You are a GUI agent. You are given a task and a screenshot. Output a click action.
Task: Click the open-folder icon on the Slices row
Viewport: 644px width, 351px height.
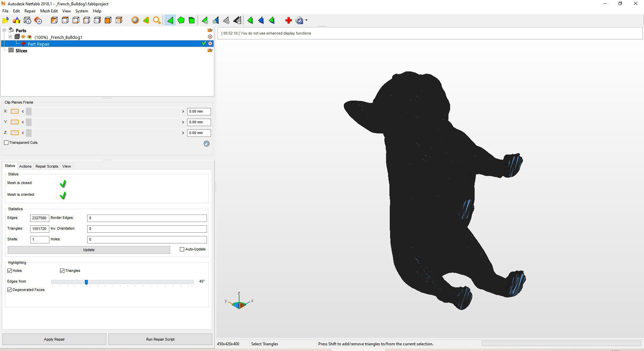click(x=210, y=50)
